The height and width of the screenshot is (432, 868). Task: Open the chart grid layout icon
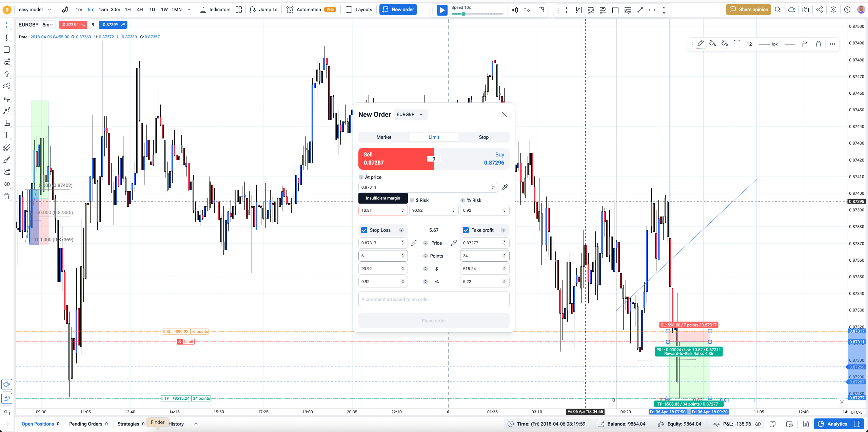(x=239, y=10)
